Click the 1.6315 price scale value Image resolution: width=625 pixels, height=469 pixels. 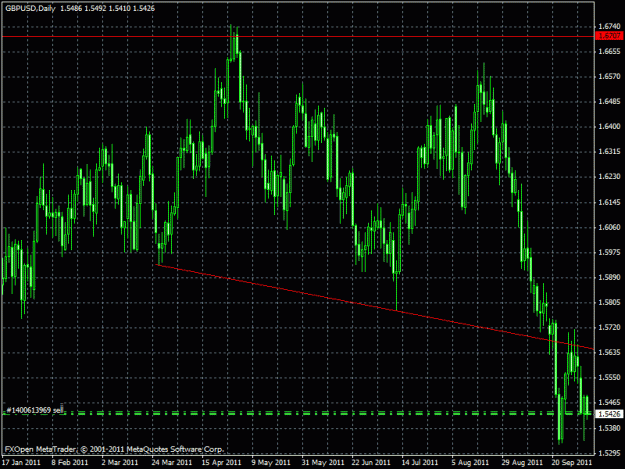(x=609, y=151)
